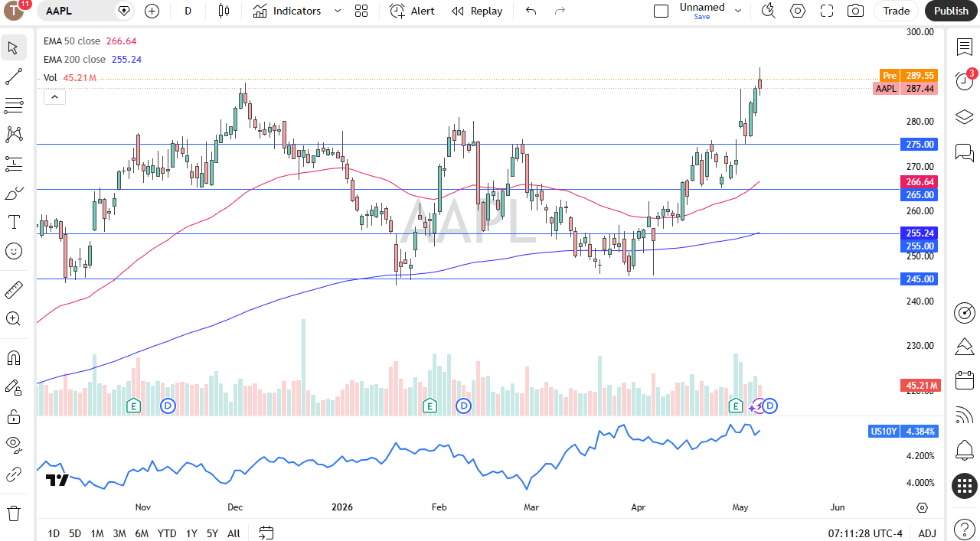The width and height of the screenshot is (980, 541).
Task: Open the target screener icon in sidebar
Action: coord(965,312)
